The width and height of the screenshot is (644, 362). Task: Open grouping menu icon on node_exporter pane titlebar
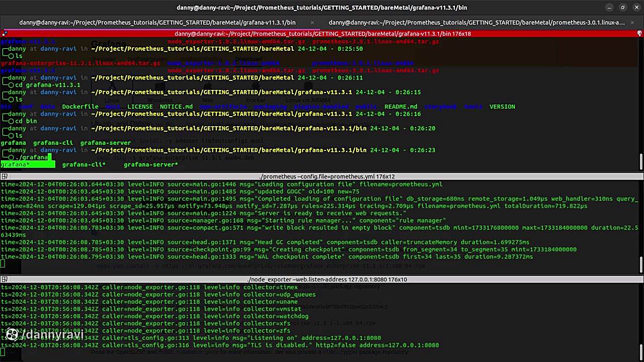(x=4, y=279)
